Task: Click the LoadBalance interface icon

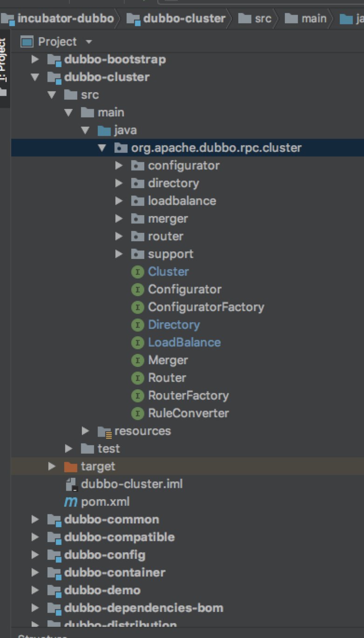Action: tap(137, 343)
